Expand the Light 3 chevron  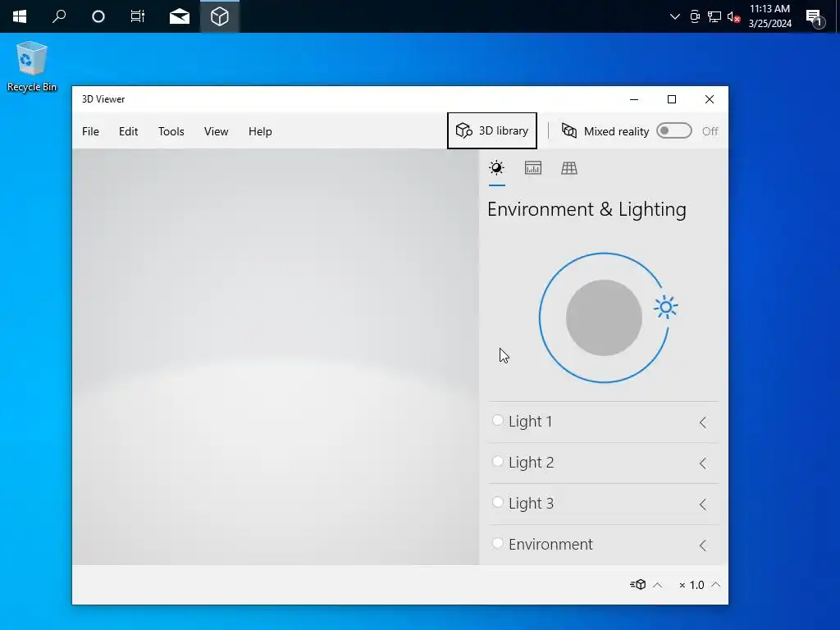[703, 504]
